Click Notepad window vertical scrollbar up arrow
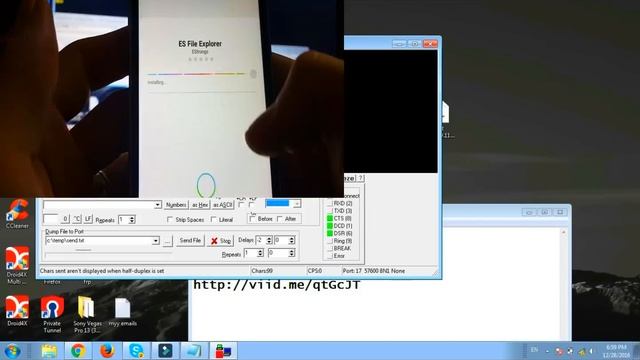This screenshot has width=640, height=360. 564,233
